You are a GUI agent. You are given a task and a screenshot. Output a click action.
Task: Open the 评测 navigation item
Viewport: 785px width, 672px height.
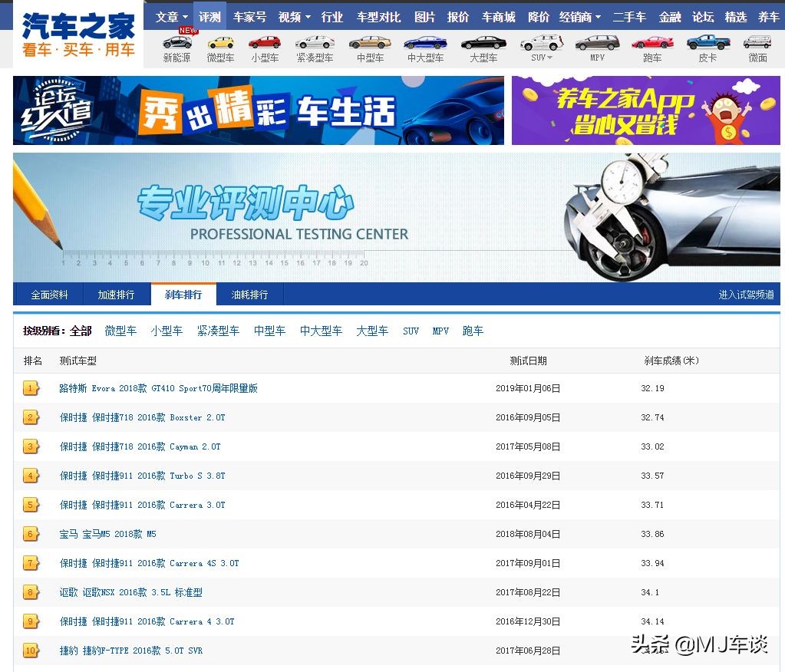pyautogui.click(x=209, y=17)
